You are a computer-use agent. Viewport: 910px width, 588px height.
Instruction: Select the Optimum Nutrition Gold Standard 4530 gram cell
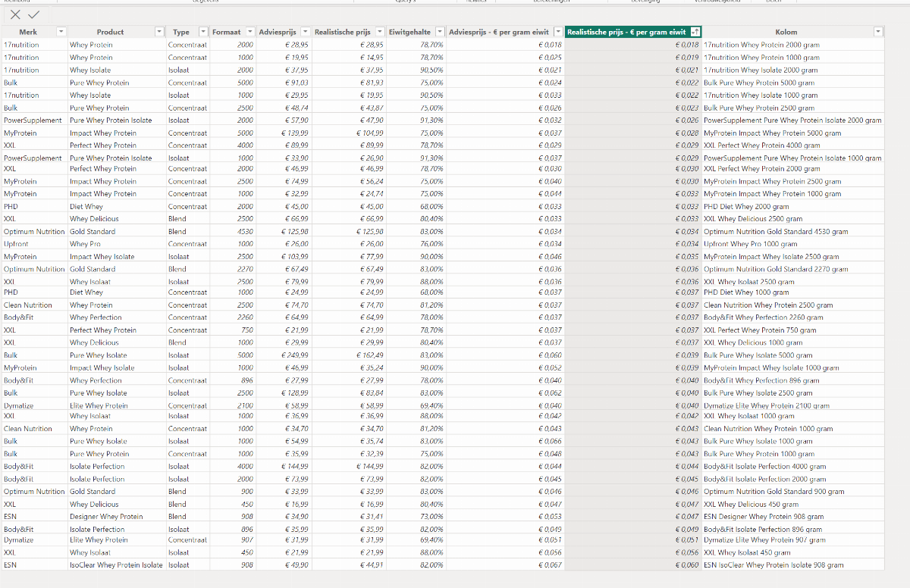[x=775, y=232]
